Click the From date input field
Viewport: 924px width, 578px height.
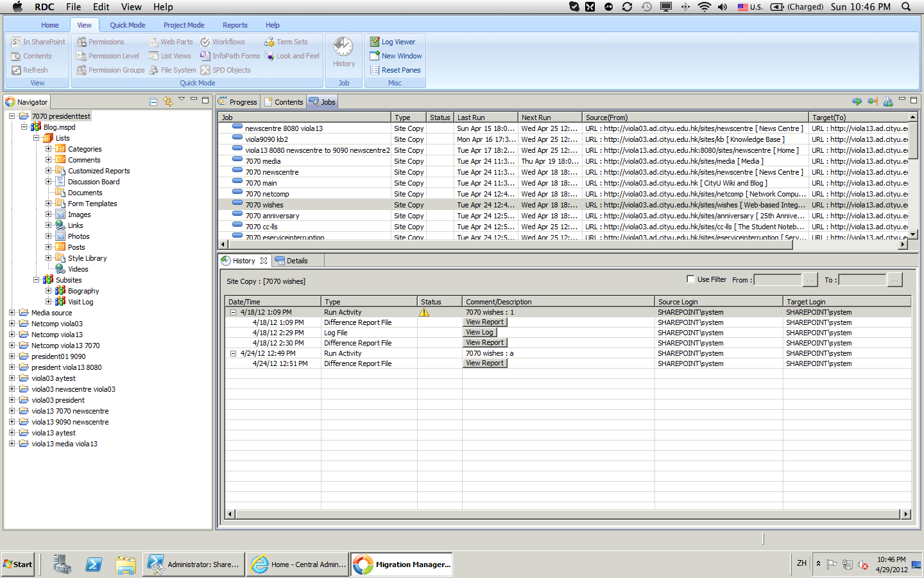778,280
